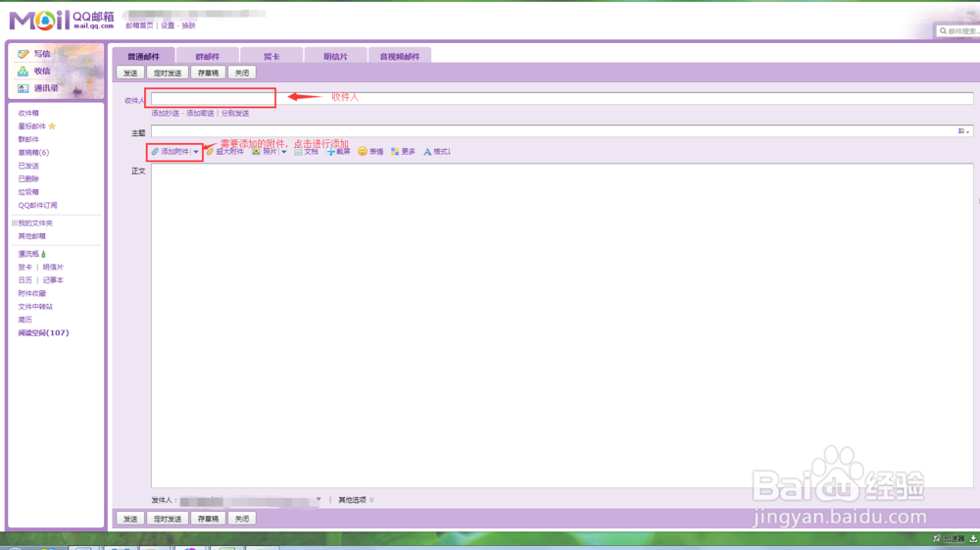Click the bottle icon beside 漂流瓶

click(x=43, y=254)
